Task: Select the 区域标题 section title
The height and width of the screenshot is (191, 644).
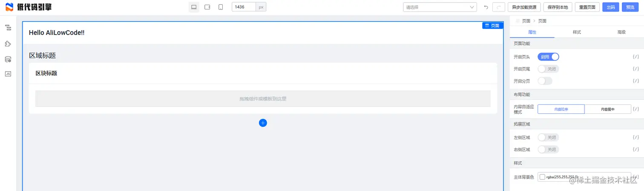Action: tap(42, 55)
